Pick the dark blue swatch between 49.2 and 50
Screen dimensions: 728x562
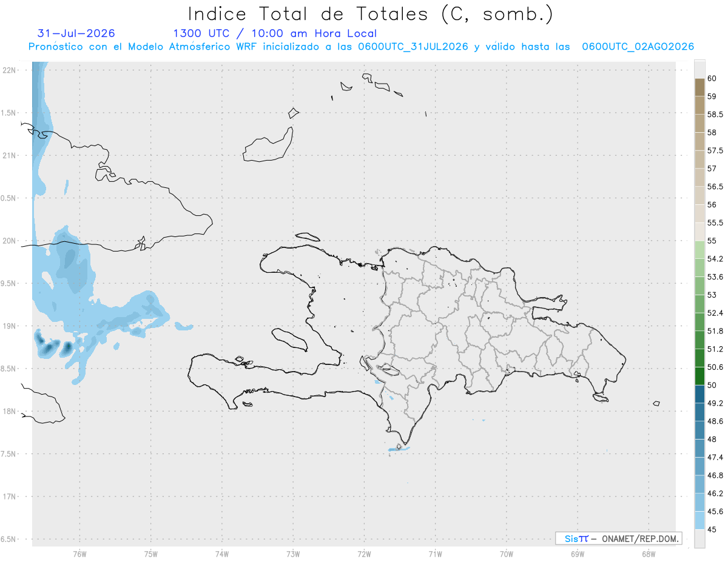(x=699, y=394)
